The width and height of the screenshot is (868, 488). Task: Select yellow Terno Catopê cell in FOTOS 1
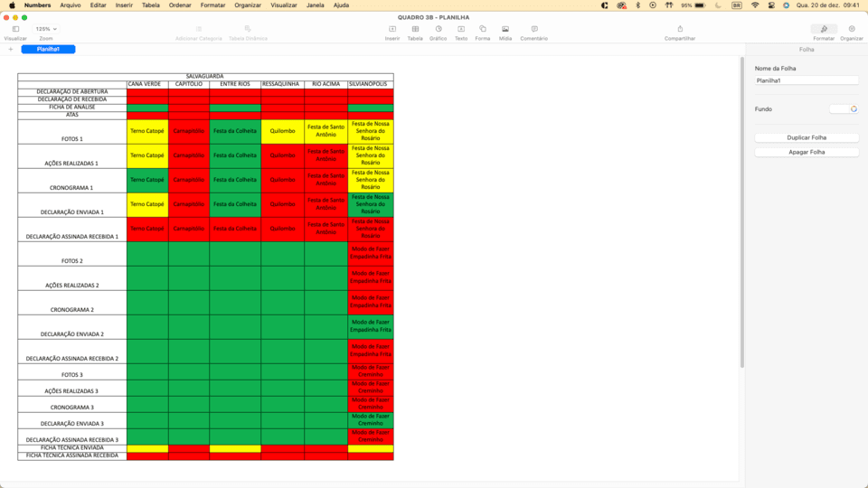(147, 132)
